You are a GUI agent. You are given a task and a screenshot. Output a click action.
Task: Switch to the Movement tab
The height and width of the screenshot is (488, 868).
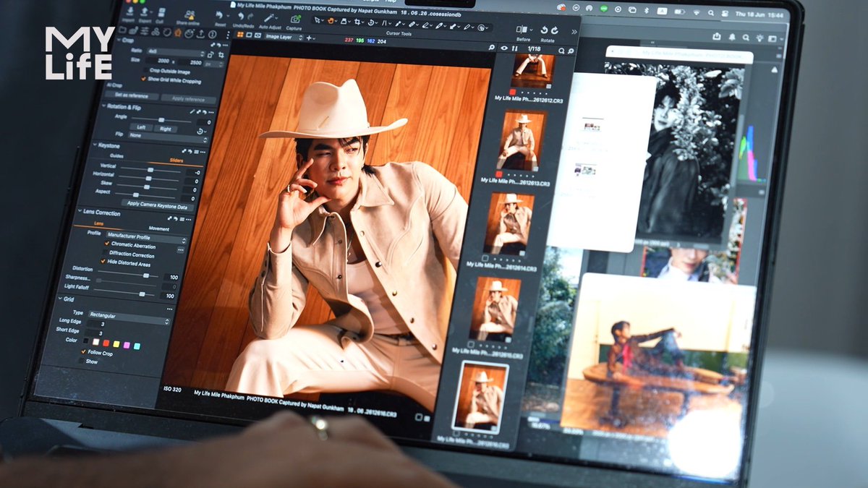[x=159, y=228]
